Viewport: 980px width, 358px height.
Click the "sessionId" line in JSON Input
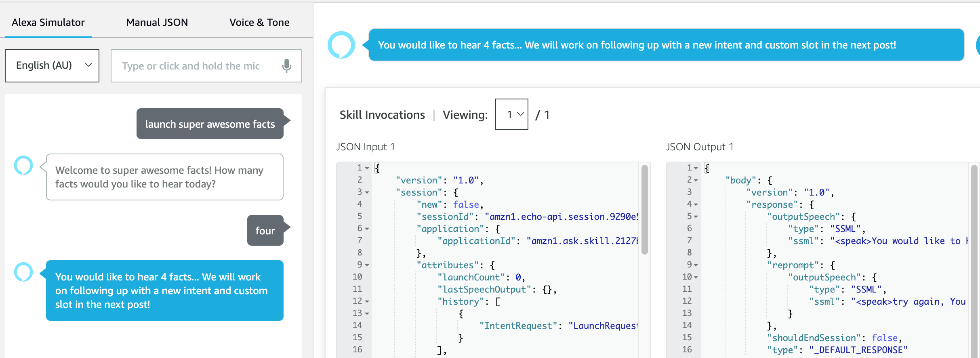click(527, 217)
